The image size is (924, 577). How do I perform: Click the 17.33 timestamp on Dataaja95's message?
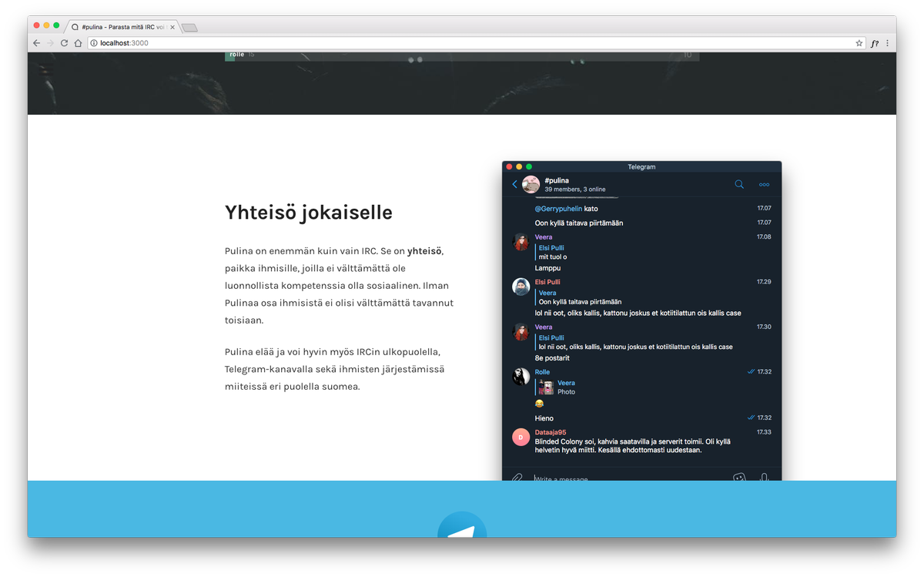point(764,432)
